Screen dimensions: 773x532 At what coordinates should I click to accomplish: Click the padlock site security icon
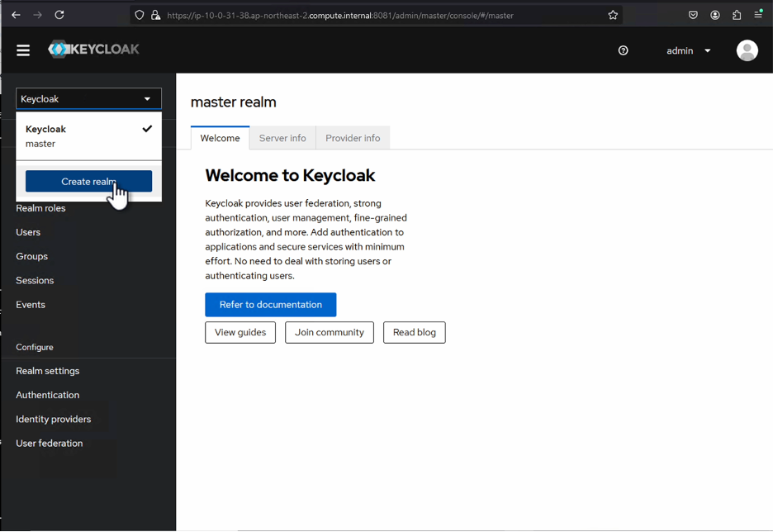pos(156,16)
